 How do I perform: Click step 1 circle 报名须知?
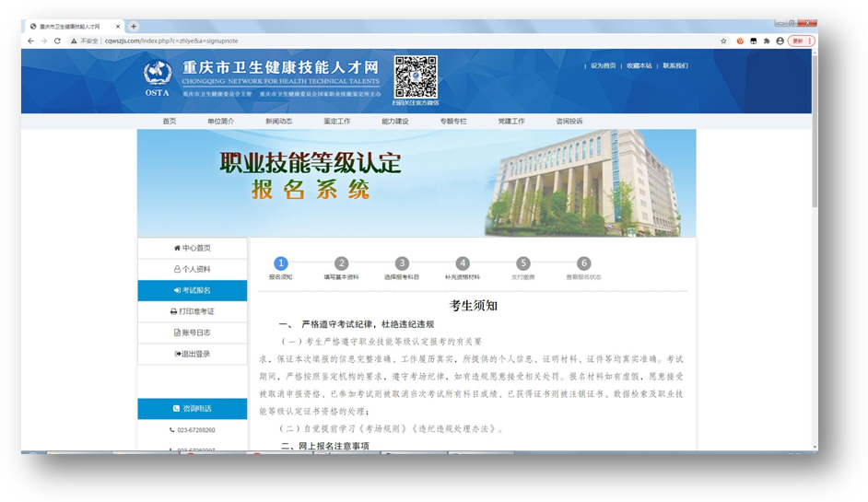(x=281, y=263)
